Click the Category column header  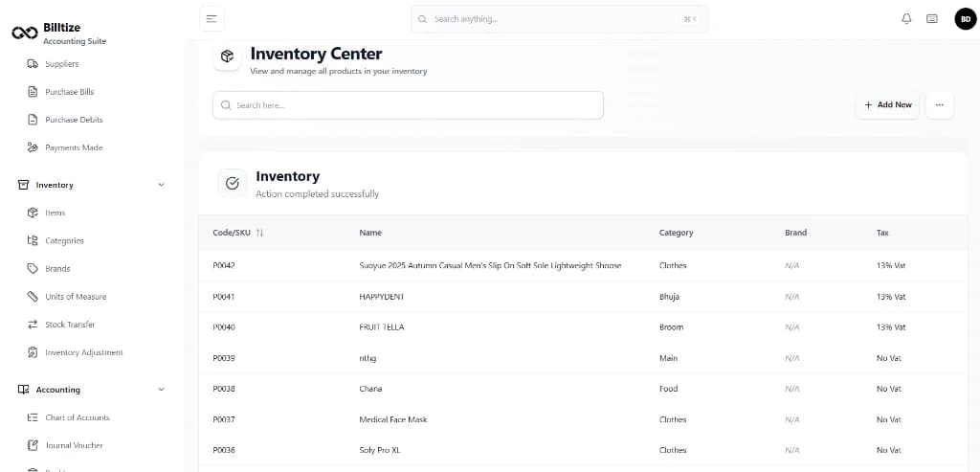676,233
